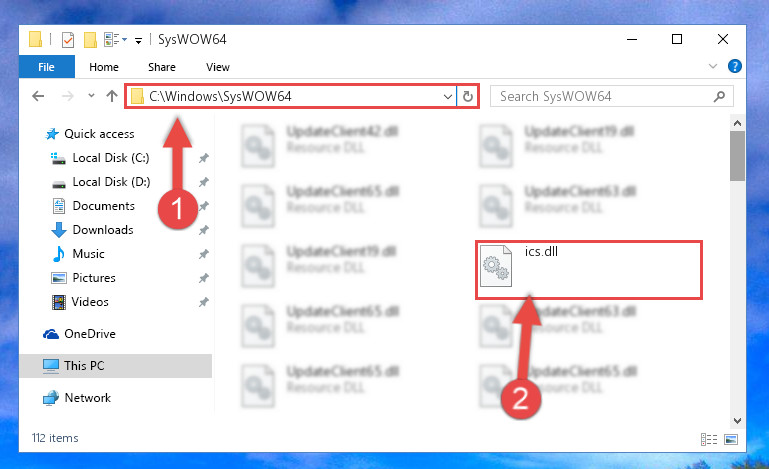Switch to details view in status bar

tap(709, 439)
